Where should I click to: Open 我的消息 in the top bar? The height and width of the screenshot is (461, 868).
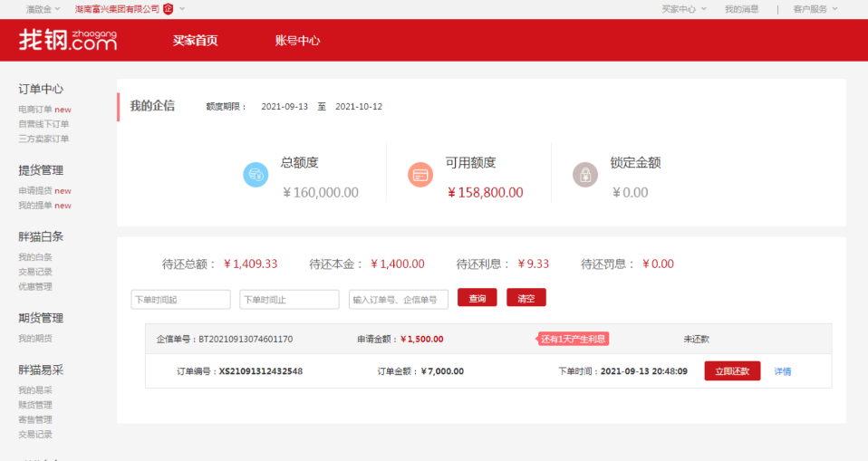[x=742, y=9]
